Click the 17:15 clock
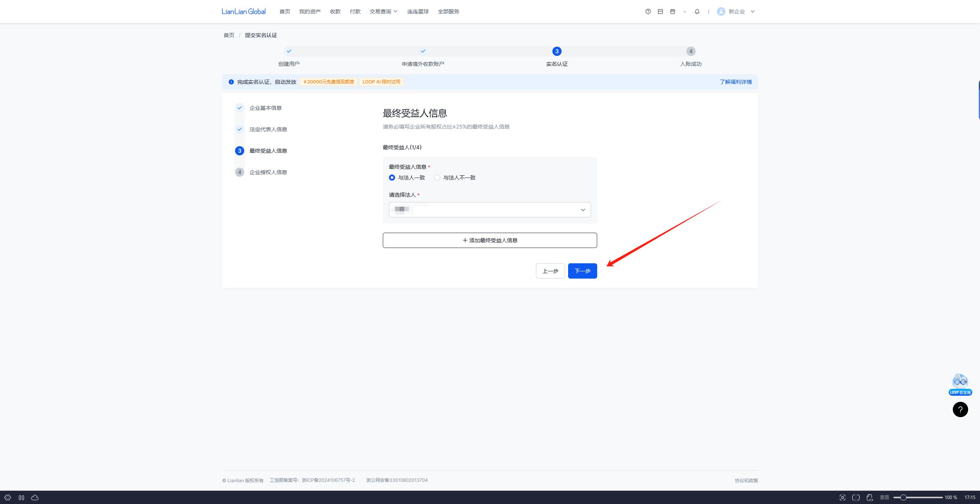 (970, 497)
